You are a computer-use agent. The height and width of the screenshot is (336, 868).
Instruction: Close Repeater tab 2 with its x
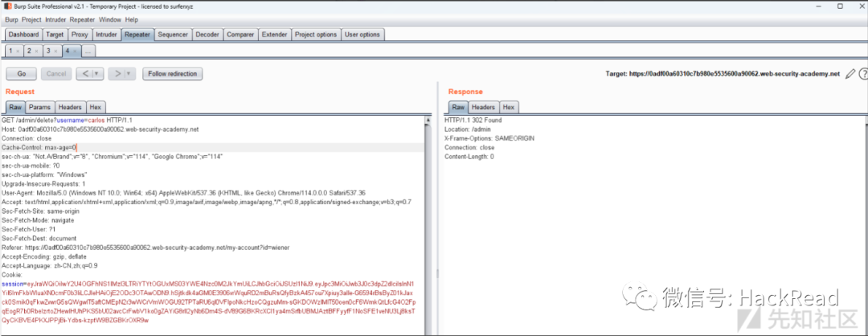[36, 51]
